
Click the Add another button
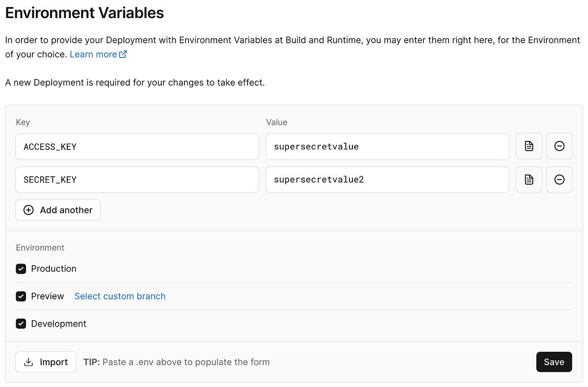coord(58,210)
